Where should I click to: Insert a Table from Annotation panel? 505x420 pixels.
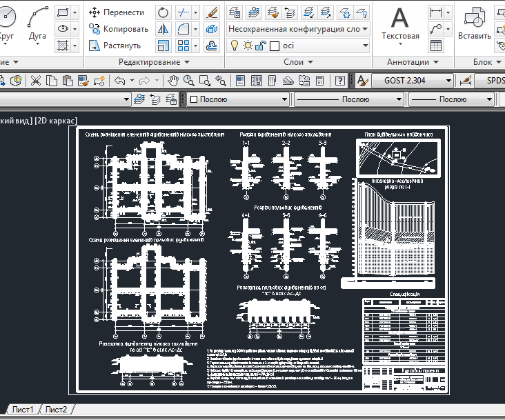point(436,46)
